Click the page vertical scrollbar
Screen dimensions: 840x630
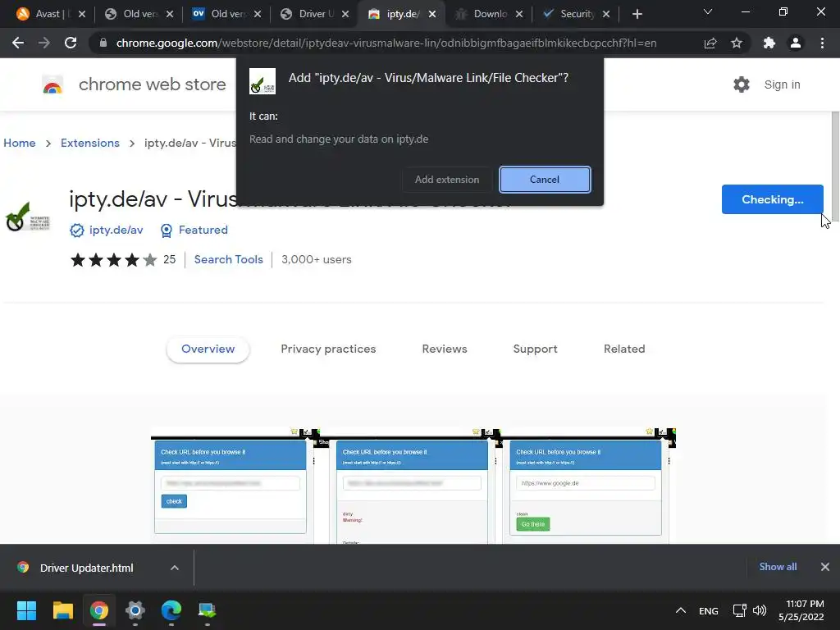(835, 166)
